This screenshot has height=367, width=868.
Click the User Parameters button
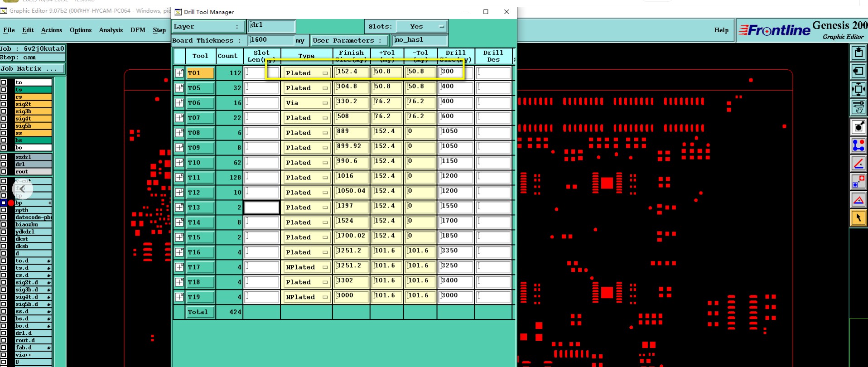[x=350, y=41]
